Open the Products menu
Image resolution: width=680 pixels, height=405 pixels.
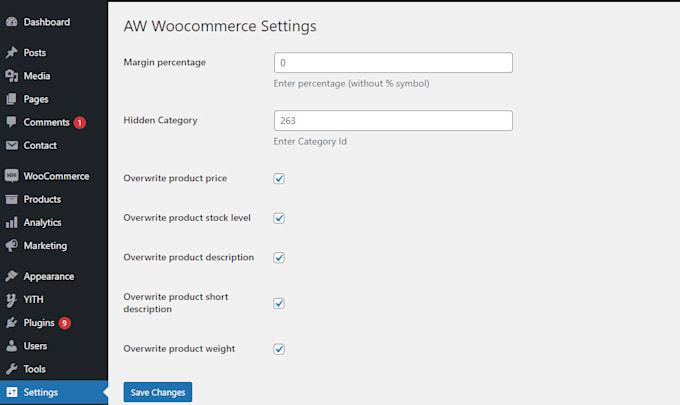coord(54,199)
